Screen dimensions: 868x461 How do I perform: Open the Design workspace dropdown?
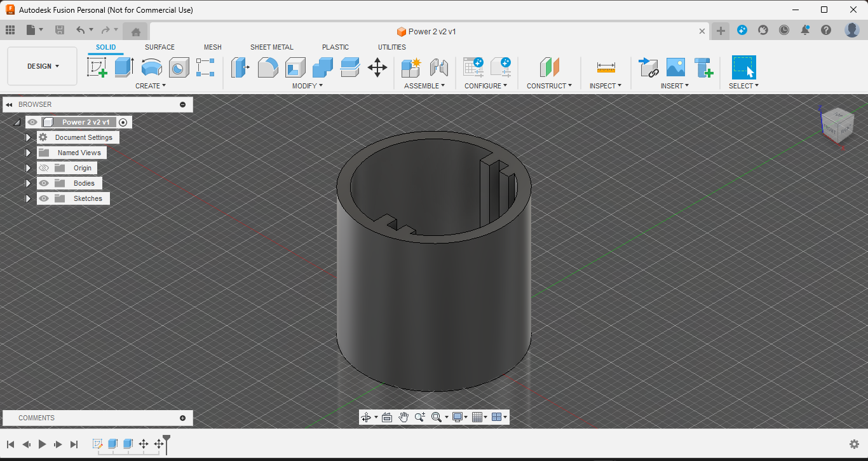(x=43, y=66)
